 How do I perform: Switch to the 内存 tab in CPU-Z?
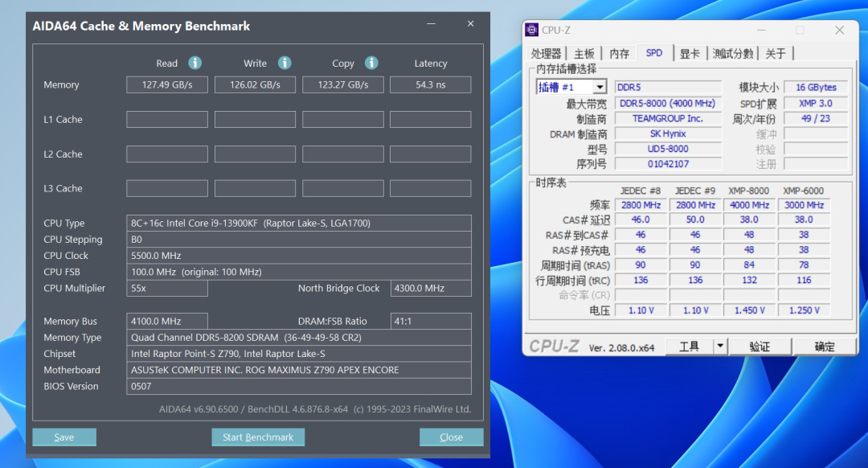pyautogui.click(x=620, y=54)
